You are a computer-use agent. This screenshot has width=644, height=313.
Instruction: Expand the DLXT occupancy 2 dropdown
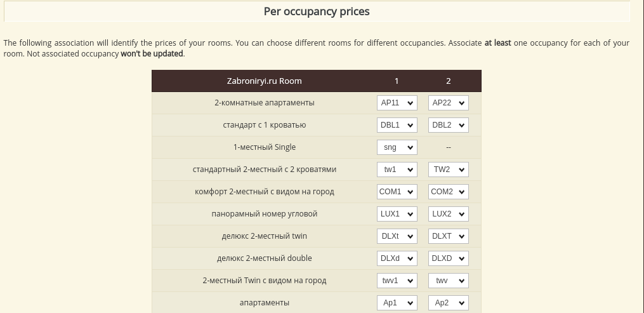click(x=449, y=236)
